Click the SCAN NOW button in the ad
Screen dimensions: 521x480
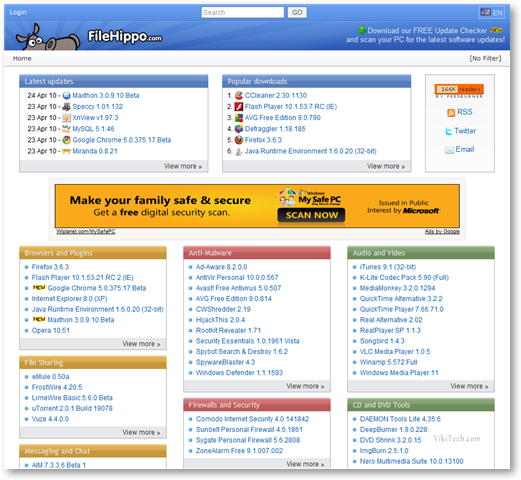point(311,215)
